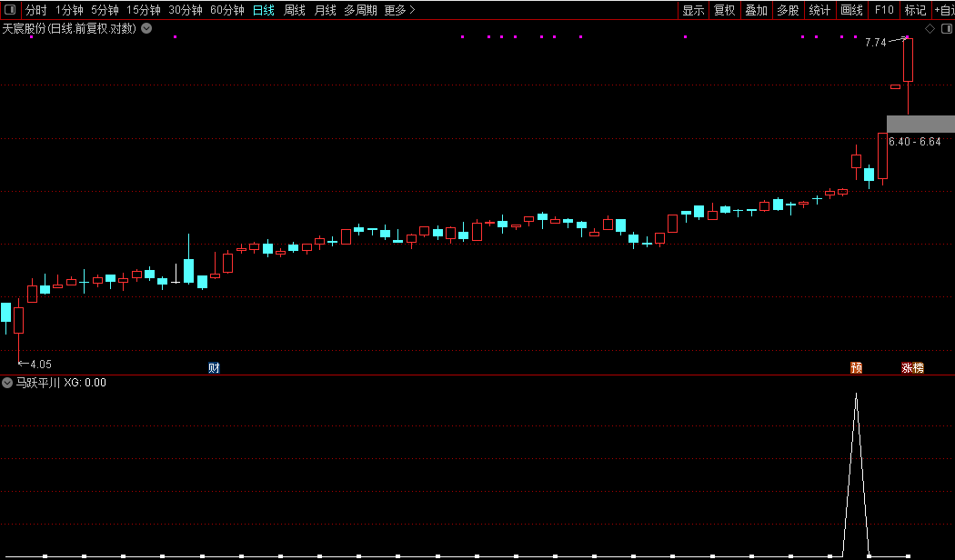This screenshot has width=955, height=560.
Task: Expand the 更多 periods menu
Action: (x=400, y=10)
